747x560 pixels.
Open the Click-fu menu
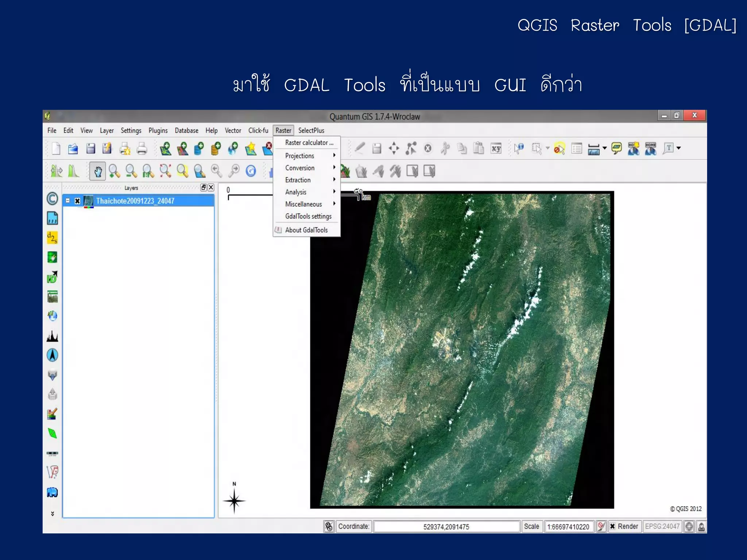pos(258,131)
